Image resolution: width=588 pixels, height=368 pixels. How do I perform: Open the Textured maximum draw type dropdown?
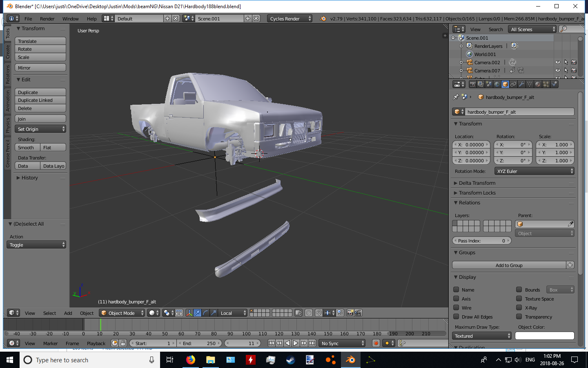[x=482, y=336]
